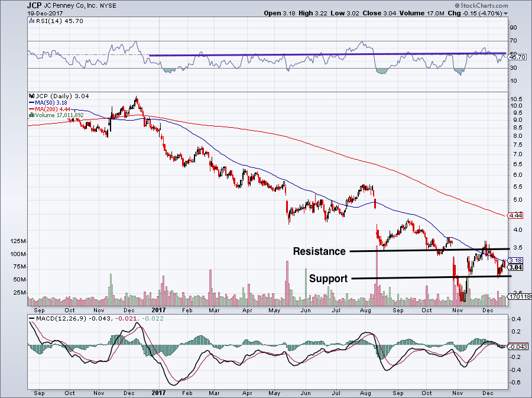Click the 'Chg -0.15 (-4.70%)' value
532x398 pixels.
point(475,13)
